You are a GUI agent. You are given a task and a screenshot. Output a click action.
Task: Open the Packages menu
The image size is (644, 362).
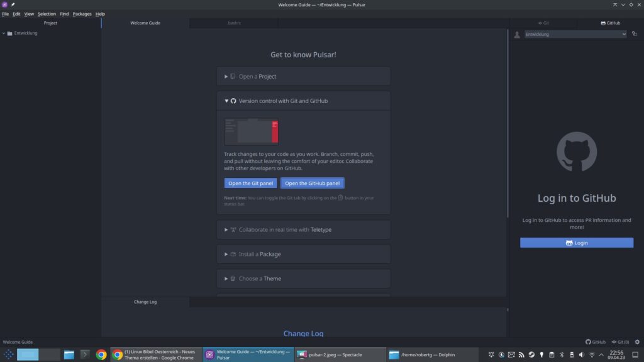pos(82,14)
